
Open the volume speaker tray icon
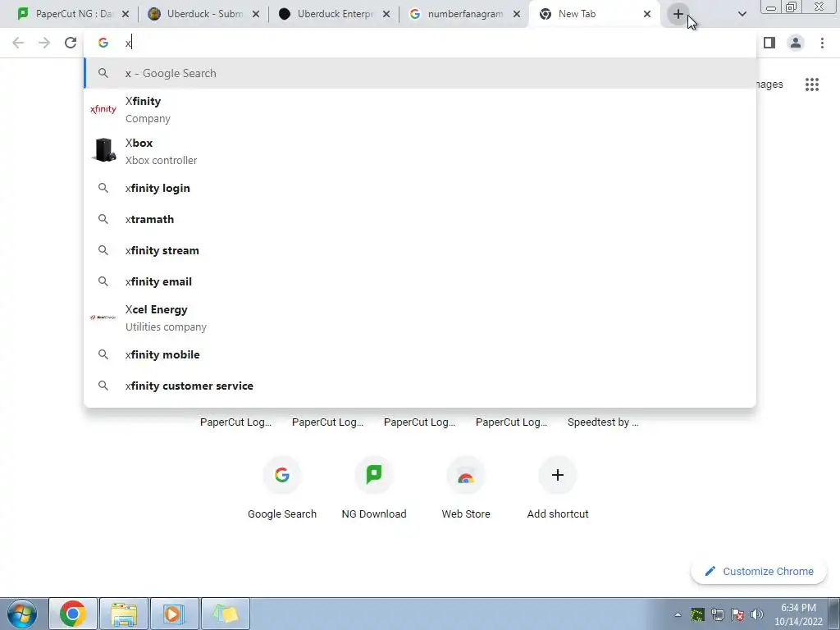[757, 614]
